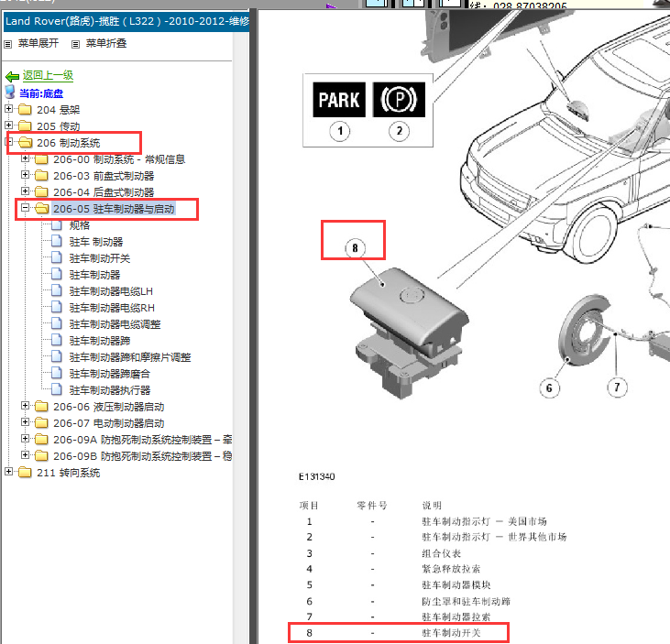
Task: Select the 206-03 folder icon
Action: 41,175
